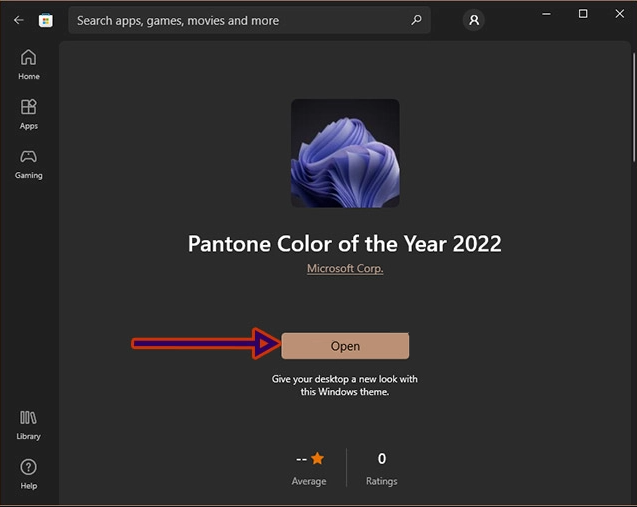Image resolution: width=637 pixels, height=507 pixels.
Task: Minimize the Microsoft Store window
Action: [546, 14]
